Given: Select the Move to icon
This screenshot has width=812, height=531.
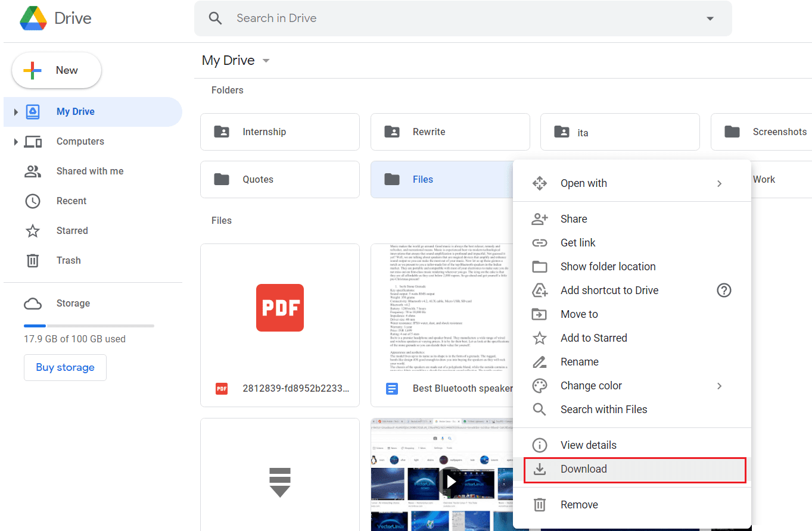Looking at the screenshot, I should (539, 314).
